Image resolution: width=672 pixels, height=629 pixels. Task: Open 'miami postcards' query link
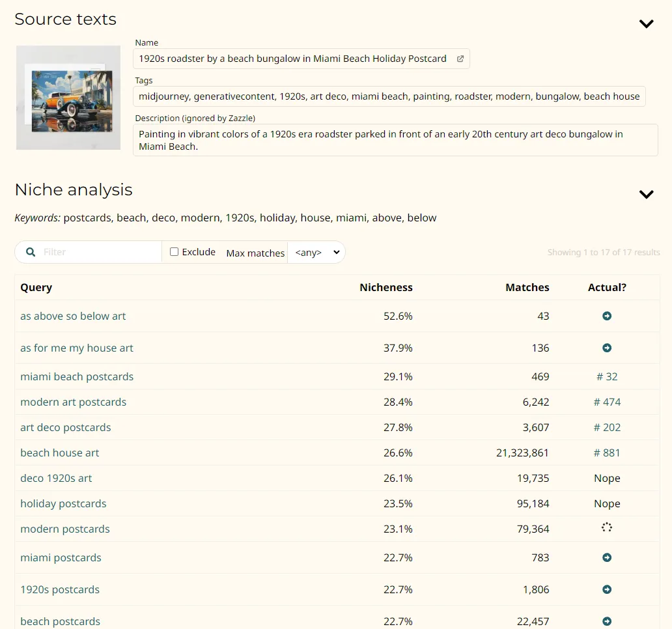[61, 557]
